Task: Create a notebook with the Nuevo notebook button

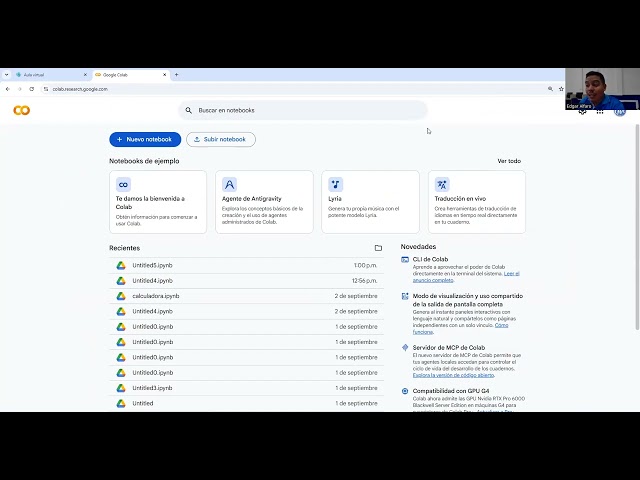Action: click(145, 139)
